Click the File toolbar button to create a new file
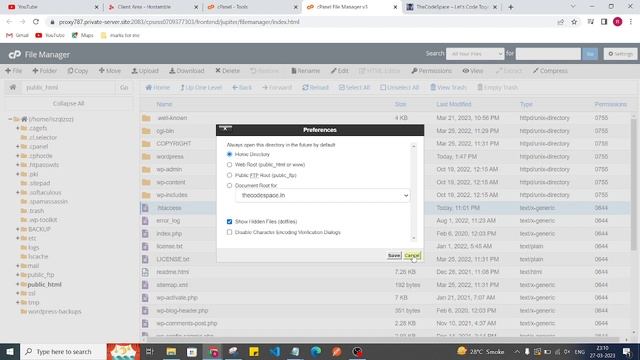Screen dimensions: 640x360 click(13, 71)
